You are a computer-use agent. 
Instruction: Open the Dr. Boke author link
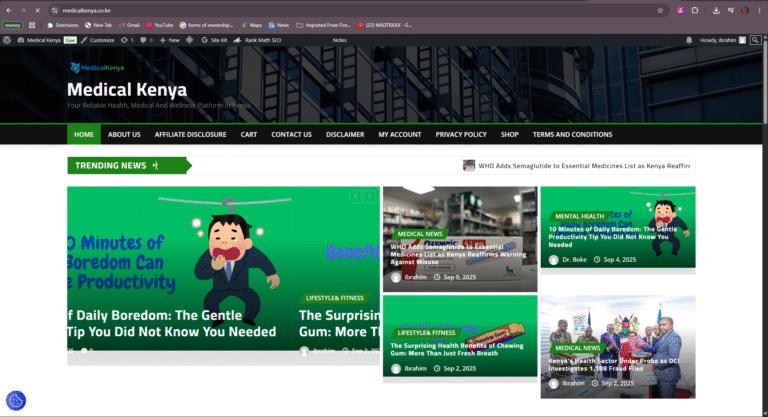[574, 260]
